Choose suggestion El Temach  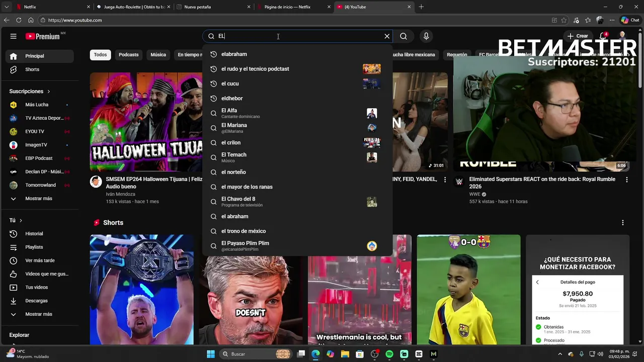tap(297, 157)
